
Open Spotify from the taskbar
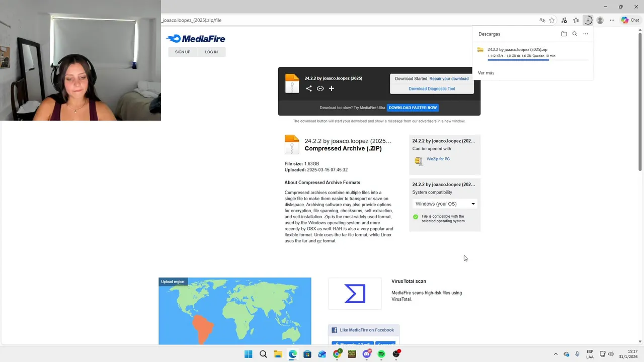pyautogui.click(x=381, y=354)
